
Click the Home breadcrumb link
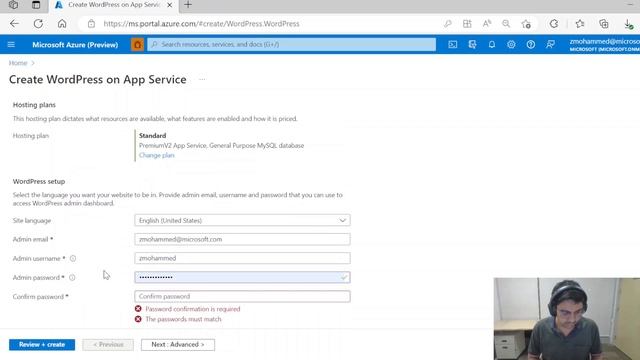tap(18, 63)
